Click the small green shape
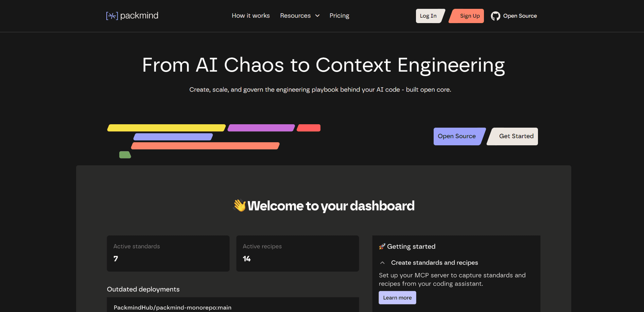Image resolution: width=644 pixels, height=312 pixels. pos(125,155)
